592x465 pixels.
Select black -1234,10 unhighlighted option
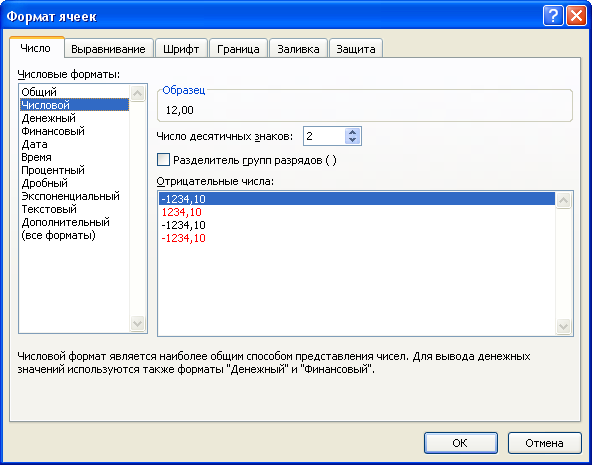357,225
